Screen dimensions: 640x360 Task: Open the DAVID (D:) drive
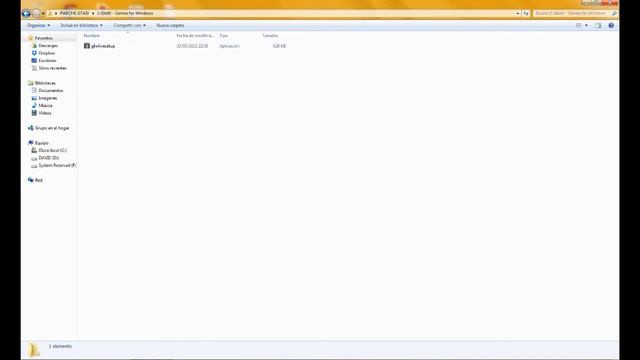[49, 158]
